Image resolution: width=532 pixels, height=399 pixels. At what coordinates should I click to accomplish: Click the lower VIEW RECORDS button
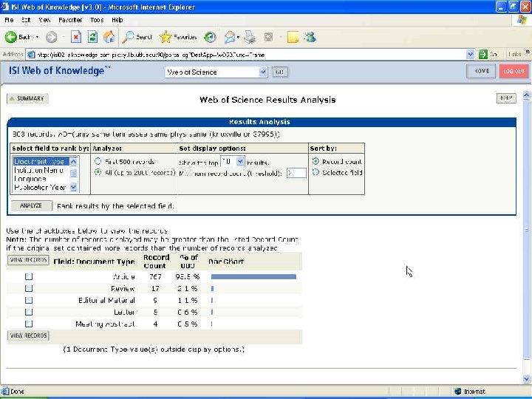point(28,335)
